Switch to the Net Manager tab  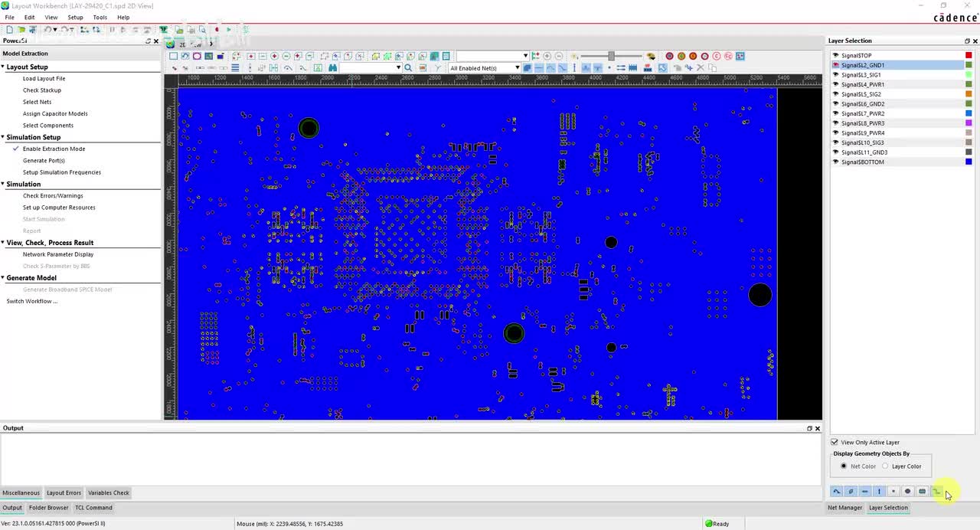point(844,508)
